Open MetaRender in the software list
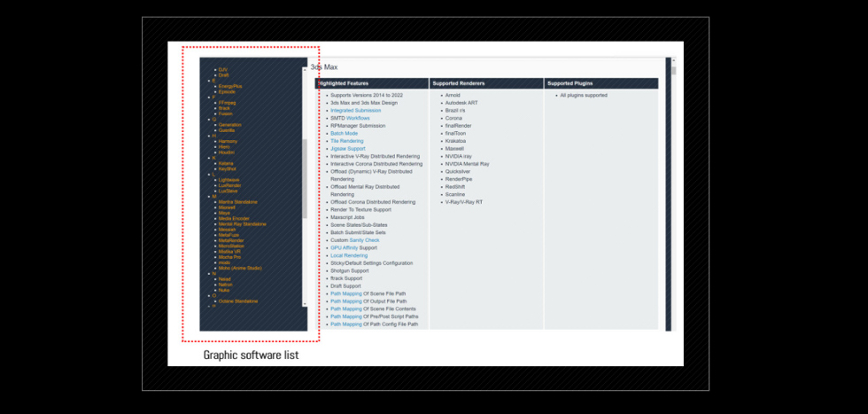Viewport: 868px width, 414px height. pos(231,240)
